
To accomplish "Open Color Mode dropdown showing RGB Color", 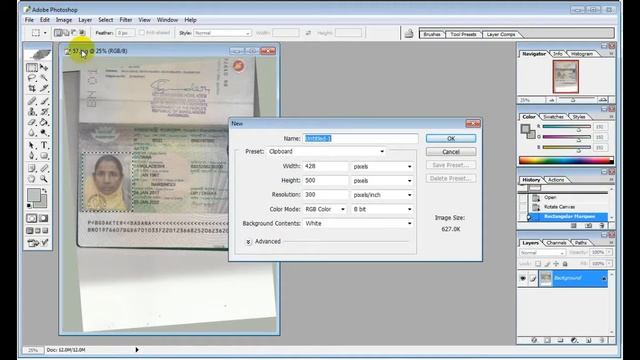I will (325, 209).
